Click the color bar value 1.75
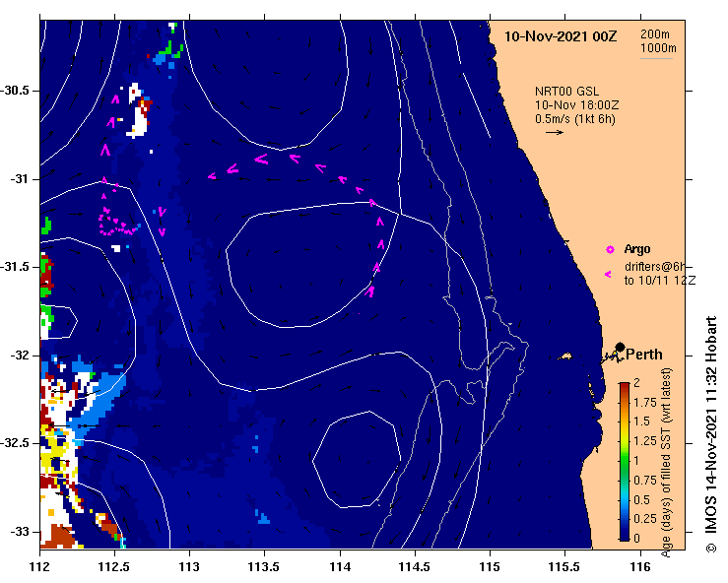 click(x=645, y=402)
